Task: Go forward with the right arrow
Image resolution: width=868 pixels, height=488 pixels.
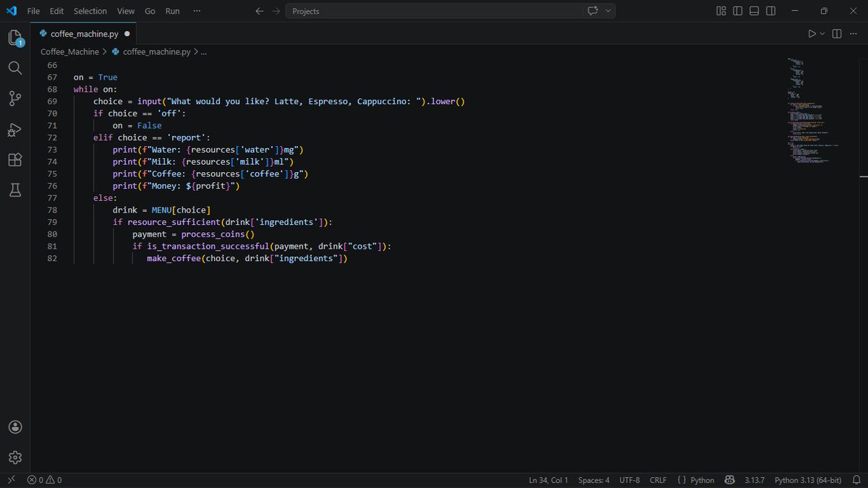Action: (x=277, y=11)
